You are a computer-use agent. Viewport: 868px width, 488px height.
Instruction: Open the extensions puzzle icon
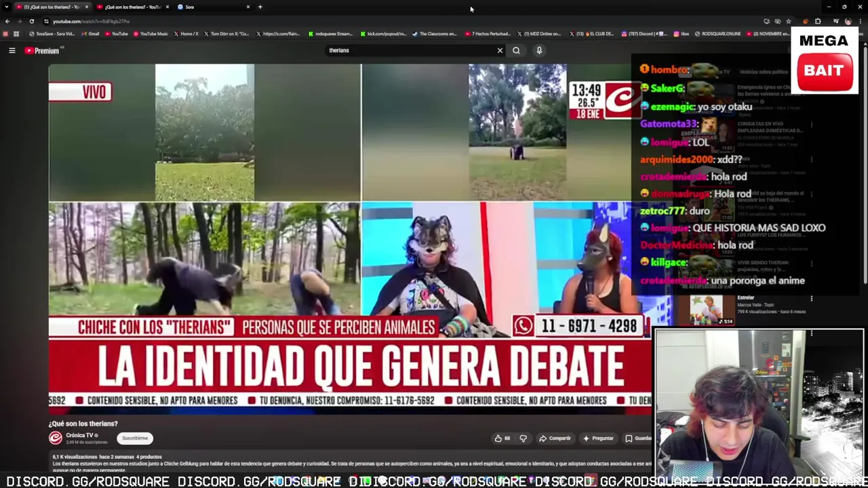(817, 21)
